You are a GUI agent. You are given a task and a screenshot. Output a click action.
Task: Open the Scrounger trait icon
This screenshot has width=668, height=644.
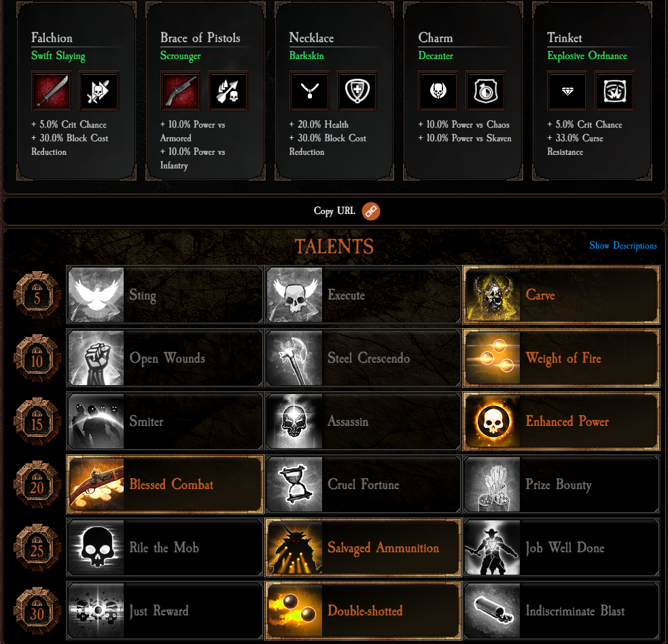(x=228, y=91)
